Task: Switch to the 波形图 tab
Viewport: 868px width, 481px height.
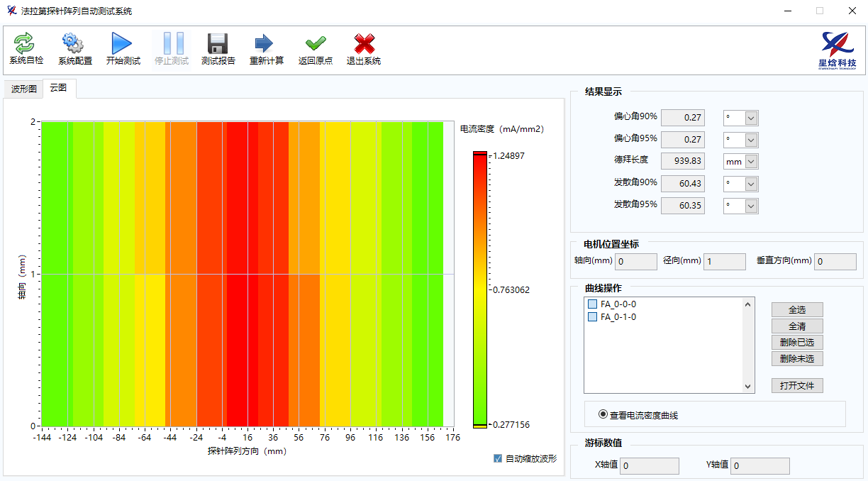Action: [23, 89]
